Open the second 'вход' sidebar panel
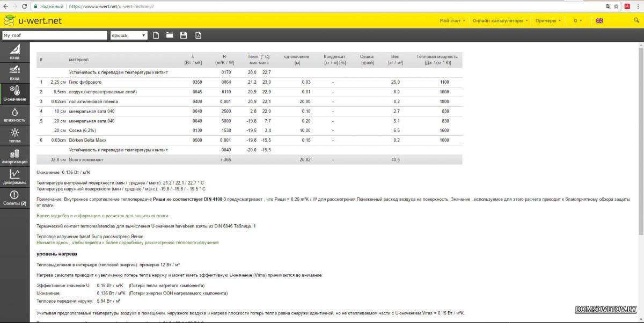 14,72
